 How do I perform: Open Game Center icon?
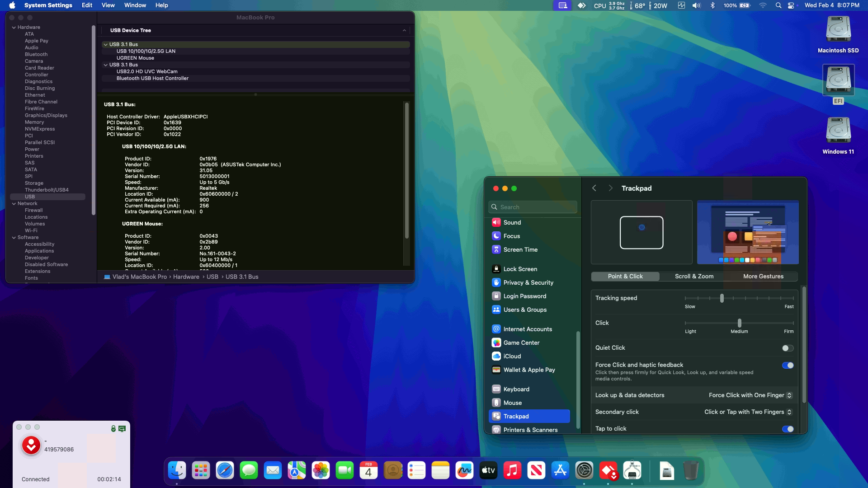point(496,343)
